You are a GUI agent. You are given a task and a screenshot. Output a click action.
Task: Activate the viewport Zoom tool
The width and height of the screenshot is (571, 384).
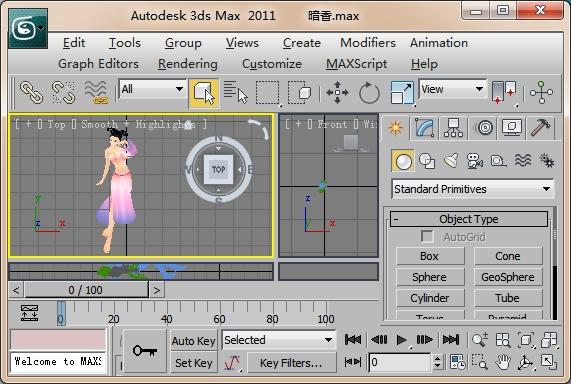coord(480,340)
